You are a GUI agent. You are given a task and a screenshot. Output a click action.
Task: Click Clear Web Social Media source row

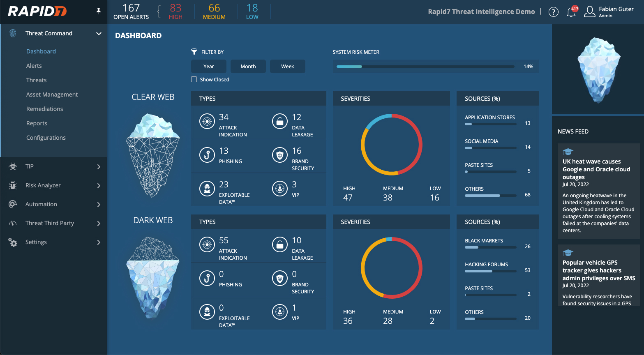click(x=498, y=145)
